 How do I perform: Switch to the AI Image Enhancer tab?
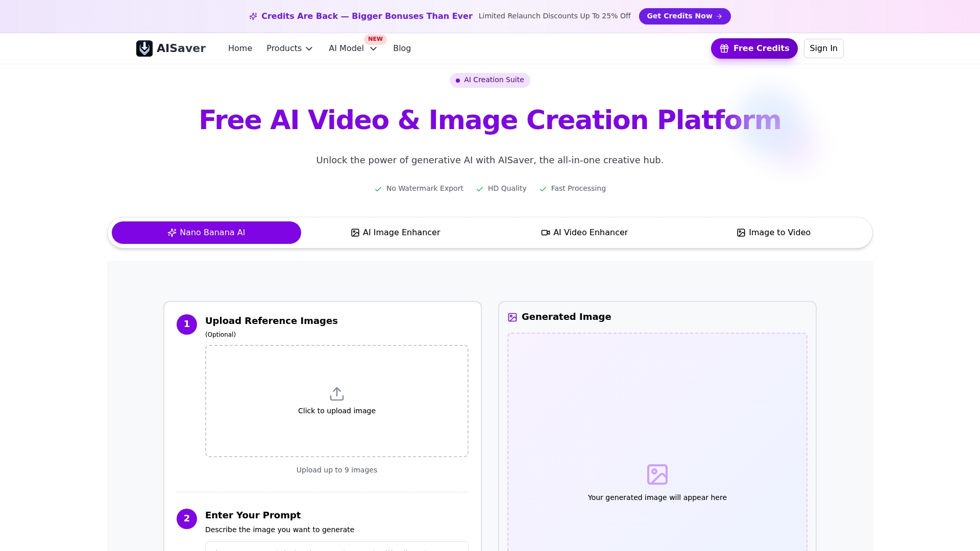[x=396, y=233]
